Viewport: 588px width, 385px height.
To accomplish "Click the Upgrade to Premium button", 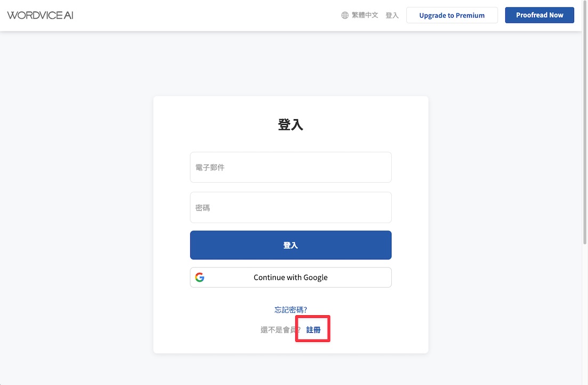I will [x=452, y=15].
